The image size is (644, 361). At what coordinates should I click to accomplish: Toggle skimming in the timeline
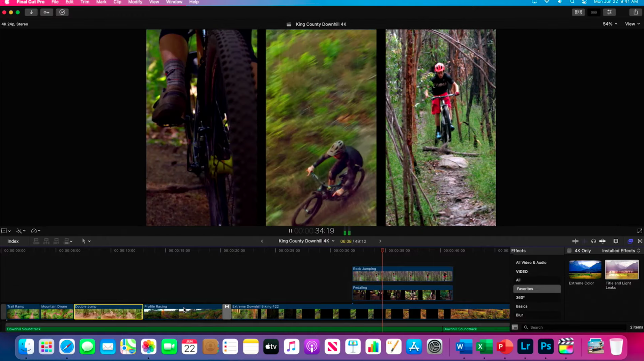coord(575,241)
